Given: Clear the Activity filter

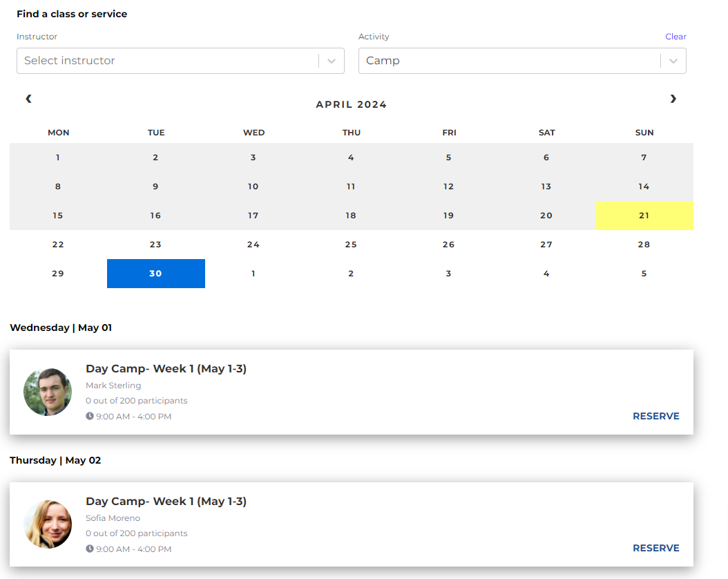Looking at the screenshot, I should tap(676, 37).
